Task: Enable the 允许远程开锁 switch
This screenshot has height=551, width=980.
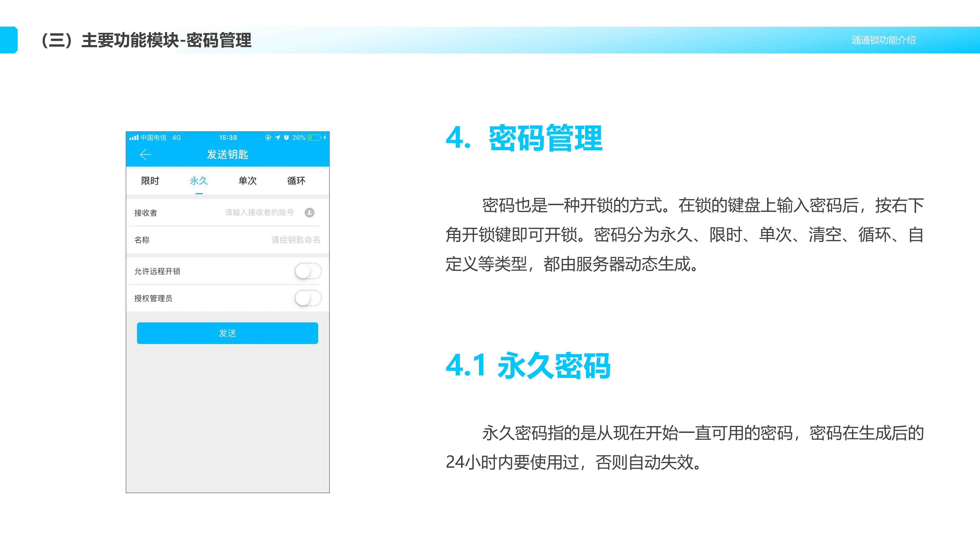Action: tap(308, 271)
